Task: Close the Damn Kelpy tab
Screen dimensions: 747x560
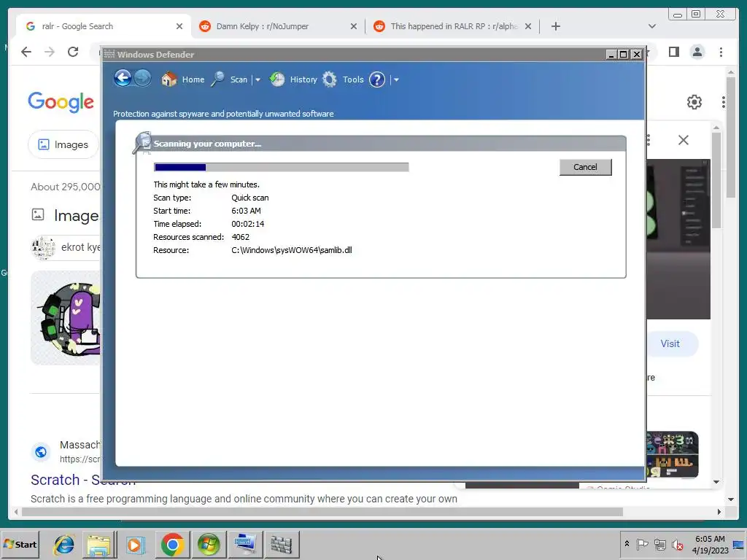Action: (354, 26)
